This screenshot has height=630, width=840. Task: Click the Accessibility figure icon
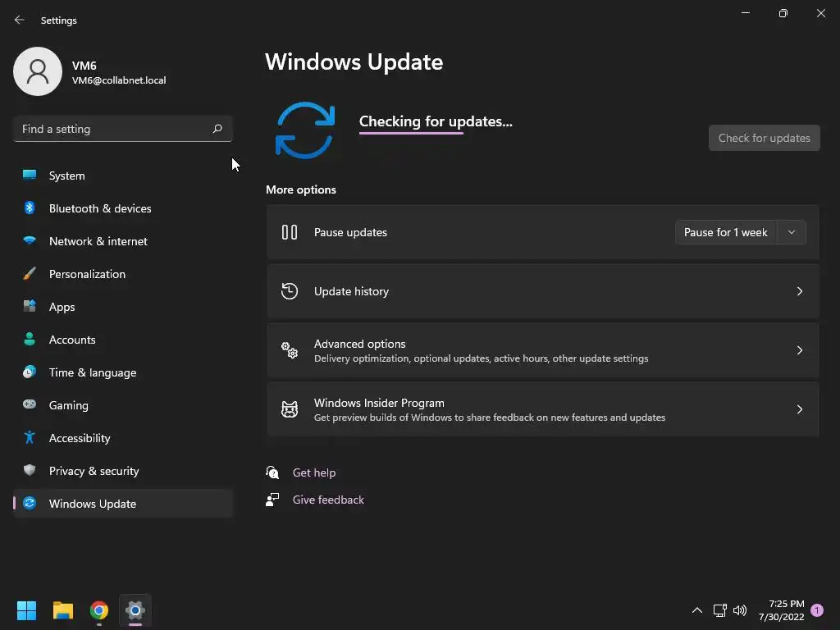click(30, 438)
